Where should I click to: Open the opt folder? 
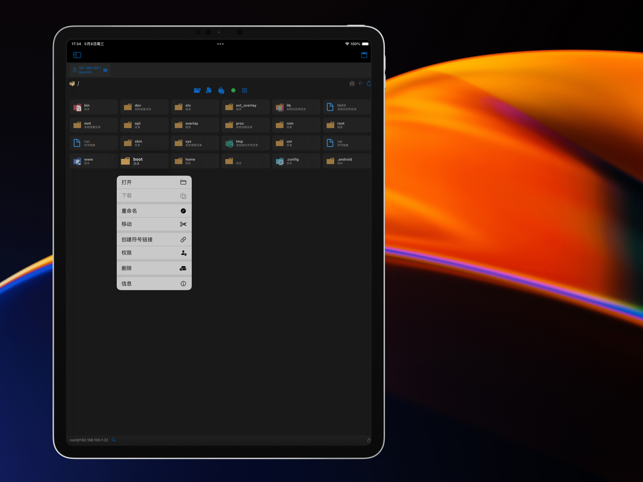click(144, 125)
